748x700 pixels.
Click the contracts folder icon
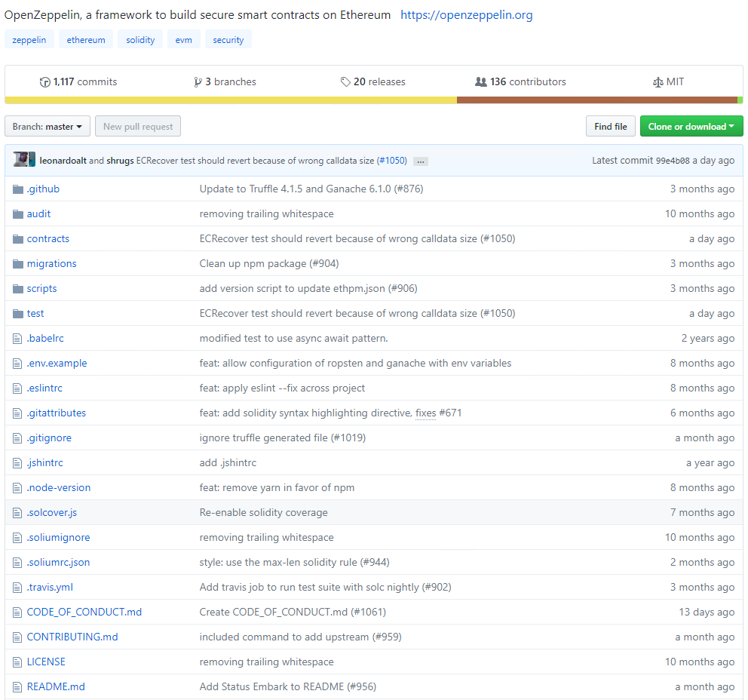[x=18, y=239]
